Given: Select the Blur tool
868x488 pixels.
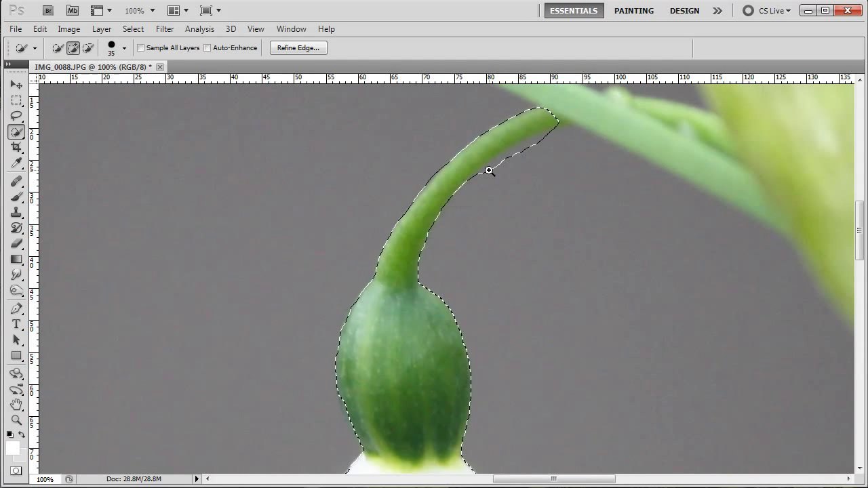Looking at the screenshot, I should pos(16,275).
